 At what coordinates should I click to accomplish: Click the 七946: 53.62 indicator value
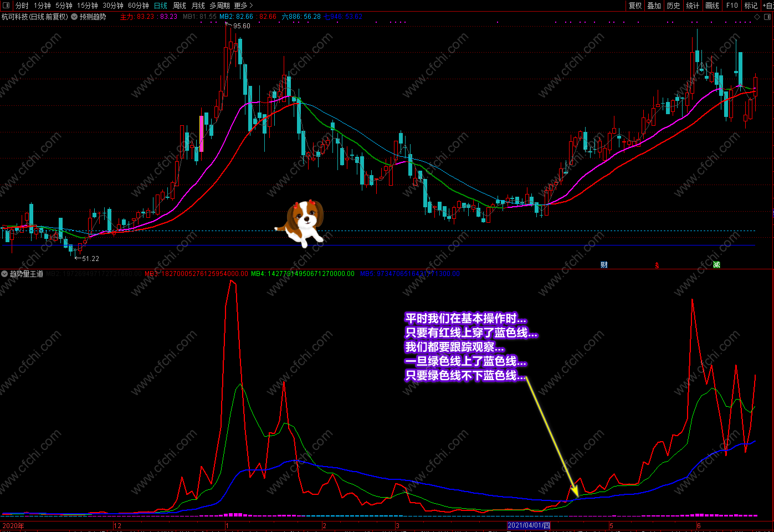(x=344, y=17)
